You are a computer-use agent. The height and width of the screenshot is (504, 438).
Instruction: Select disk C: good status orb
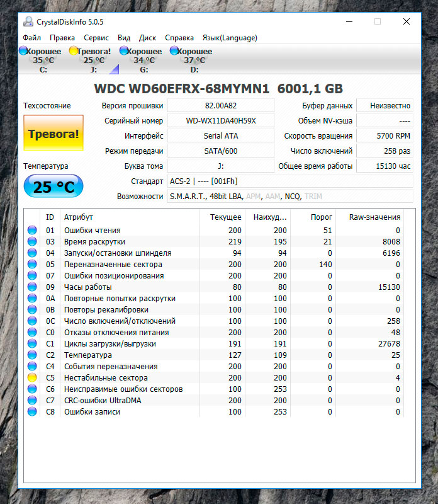(23, 51)
